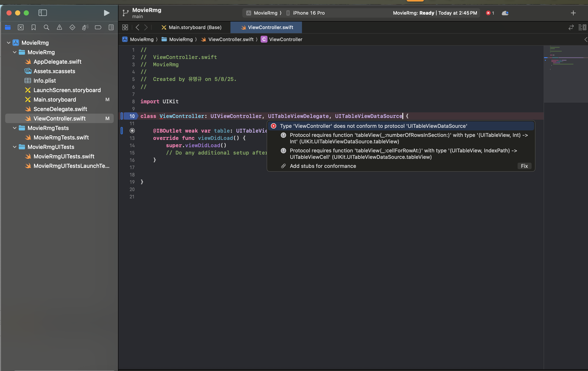Open the related items grid menu
The width and height of the screenshot is (588, 371).
point(125,27)
